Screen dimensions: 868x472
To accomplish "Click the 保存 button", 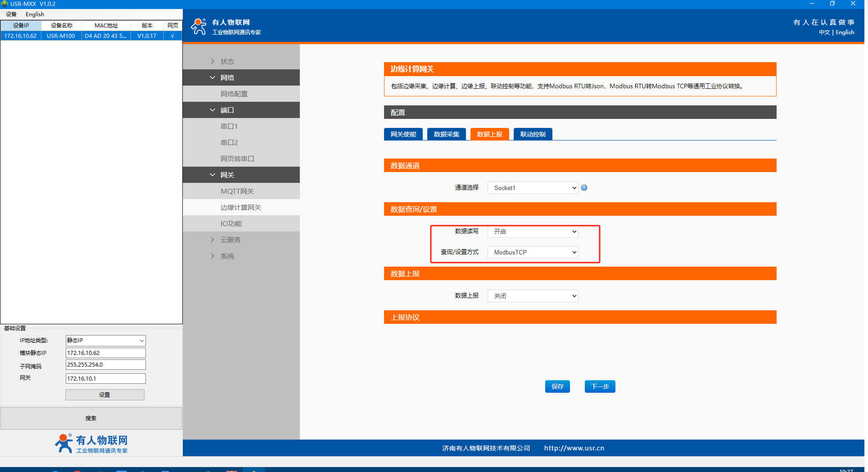I will point(557,386).
